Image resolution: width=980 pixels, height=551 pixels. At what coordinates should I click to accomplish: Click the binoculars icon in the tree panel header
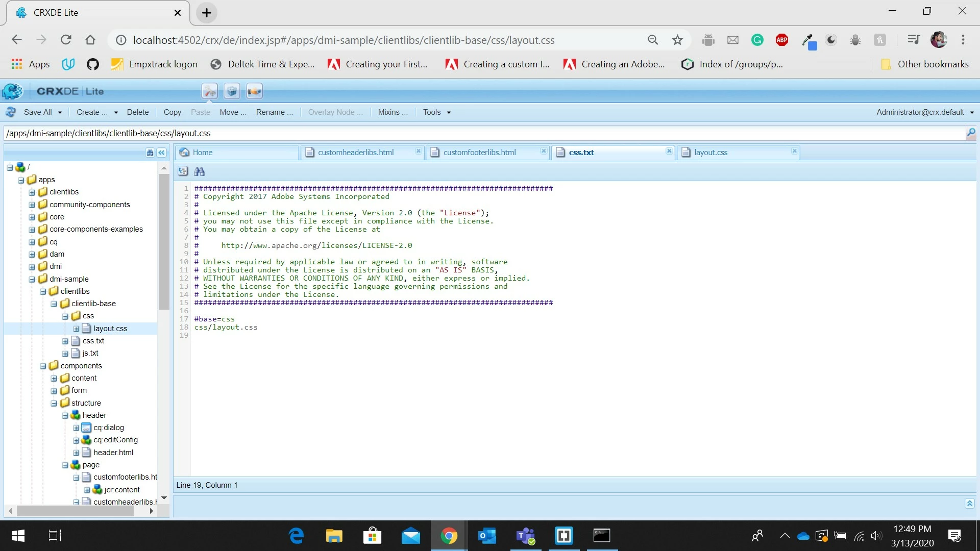pyautogui.click(x=150, y=153)
